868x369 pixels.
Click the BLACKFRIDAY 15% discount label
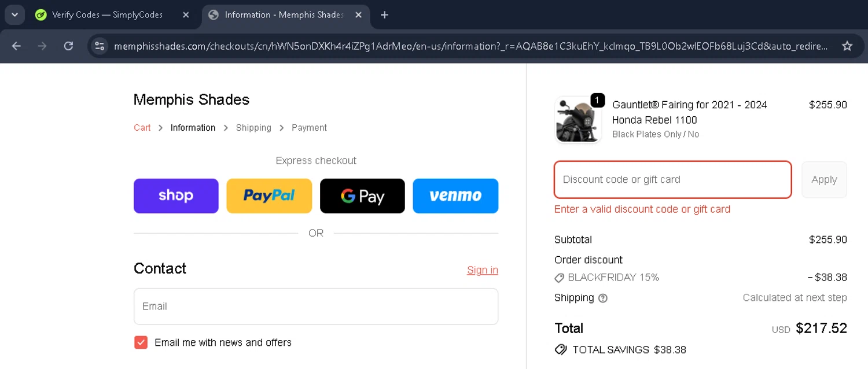click(613, 278)
